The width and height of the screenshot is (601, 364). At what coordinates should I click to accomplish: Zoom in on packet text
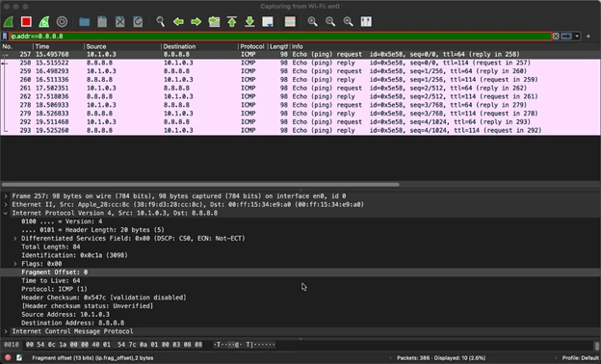point(312,21)
